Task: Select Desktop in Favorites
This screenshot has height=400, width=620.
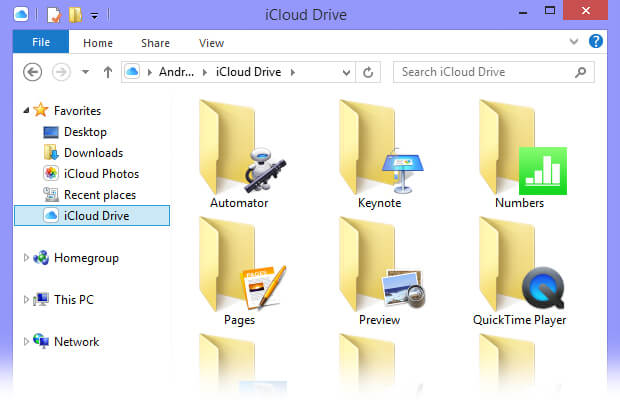Action: (x=85, y=132)
